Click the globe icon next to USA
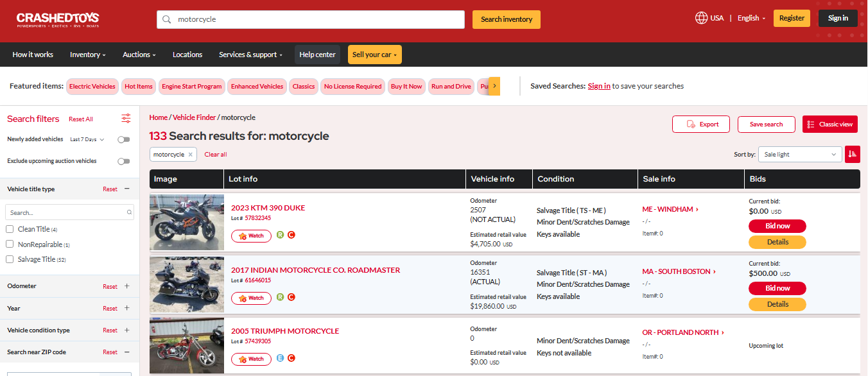The width and height of the screenshot is (868, 376). coord(701,18)
